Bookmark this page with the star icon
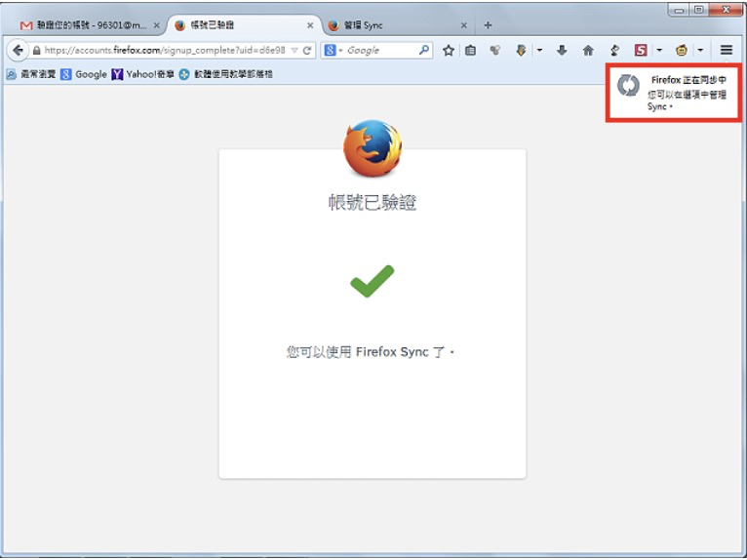747x560 pixels. [x=448, y=50]
